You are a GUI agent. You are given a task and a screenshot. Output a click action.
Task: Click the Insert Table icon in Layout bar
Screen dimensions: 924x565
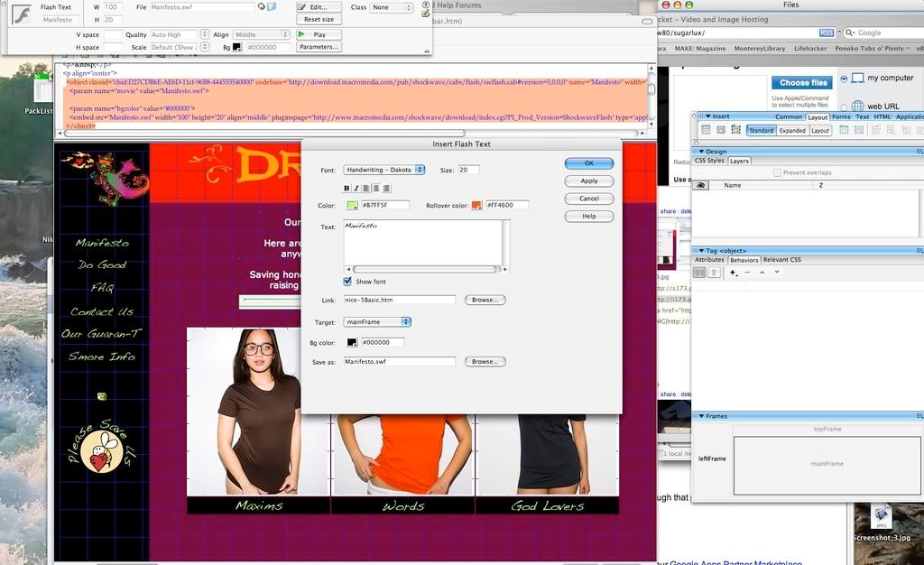tap(706, 130)
